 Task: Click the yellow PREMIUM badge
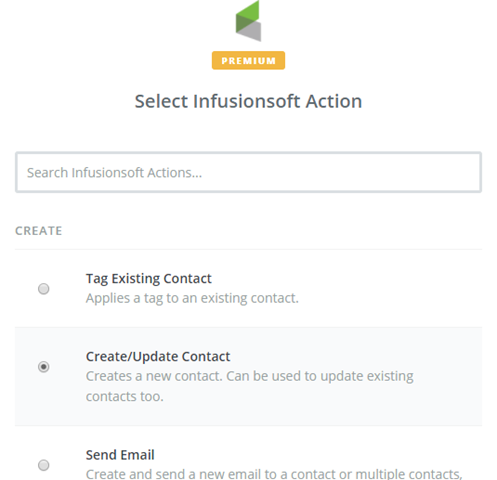pos(248,60)
